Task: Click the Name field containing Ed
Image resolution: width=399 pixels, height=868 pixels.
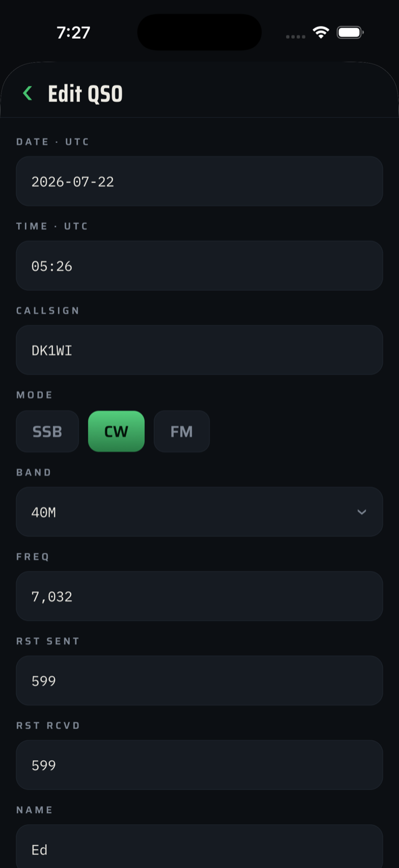Action: point(199,847)
